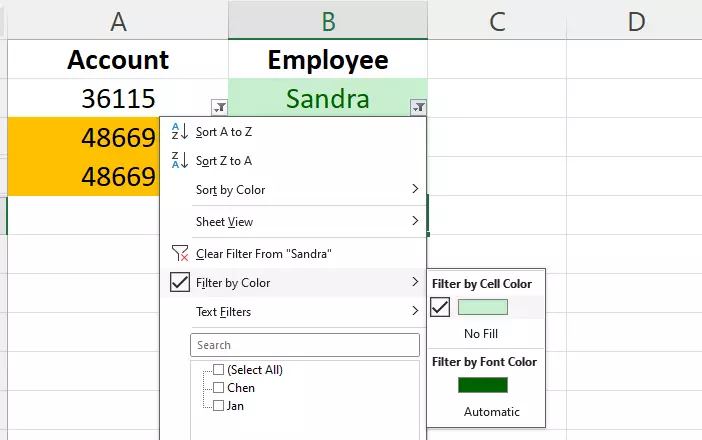The height and width of the screenshot is (440, 702).
Task: Expand the Sheet View submenu arrow
Action: pyautogui.click(x=415, y=221)
